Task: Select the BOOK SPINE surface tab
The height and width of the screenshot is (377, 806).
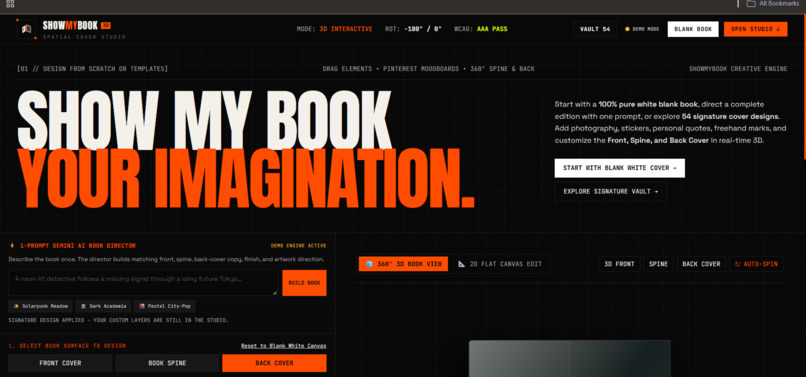Action: pos(167,363)
